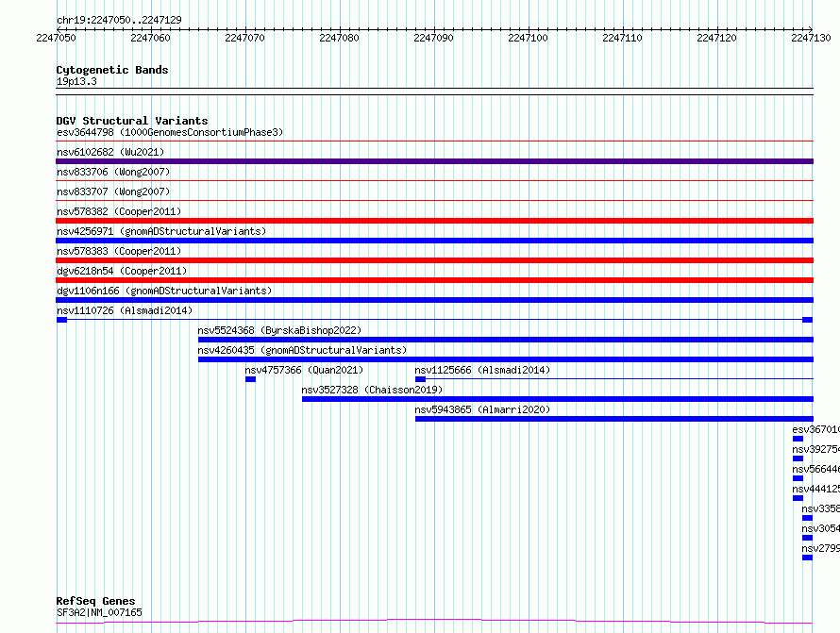Open the nsv5524368 (ByrskaBishop2022) label
This screenshot has width=840, height=633.
(x=279, y=330)
